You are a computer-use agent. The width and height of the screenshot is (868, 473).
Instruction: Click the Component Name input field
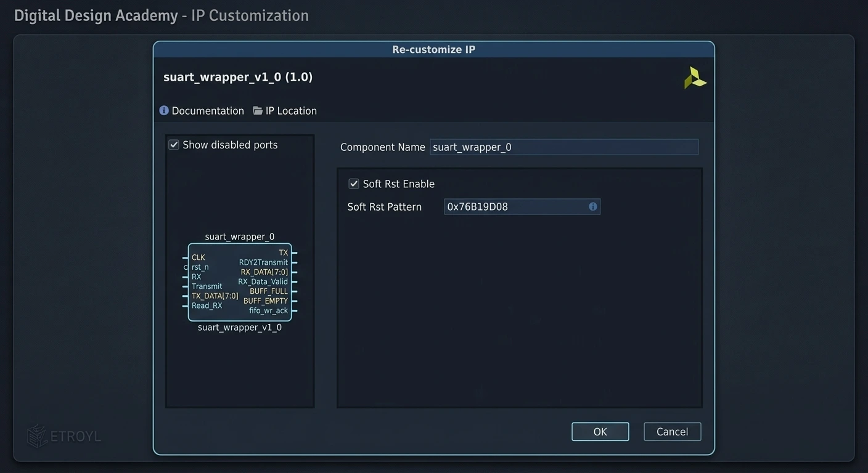(x=564, y=147)
